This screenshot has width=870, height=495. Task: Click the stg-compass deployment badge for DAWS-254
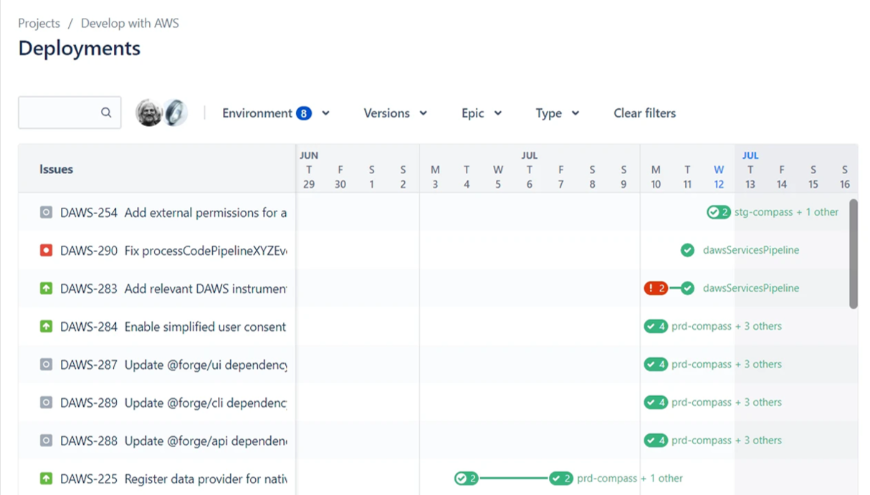[x=718, y=212]
